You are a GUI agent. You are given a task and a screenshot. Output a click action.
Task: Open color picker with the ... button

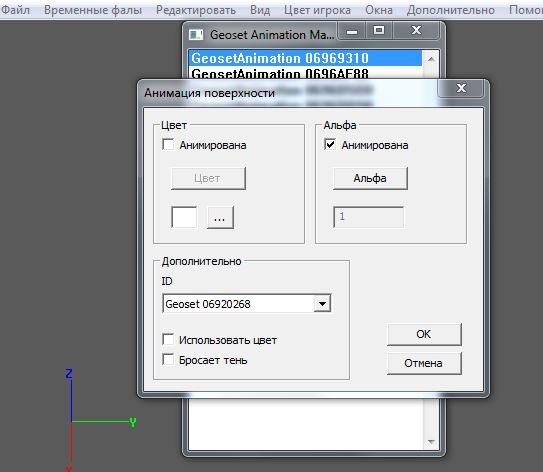click(220, 217)
